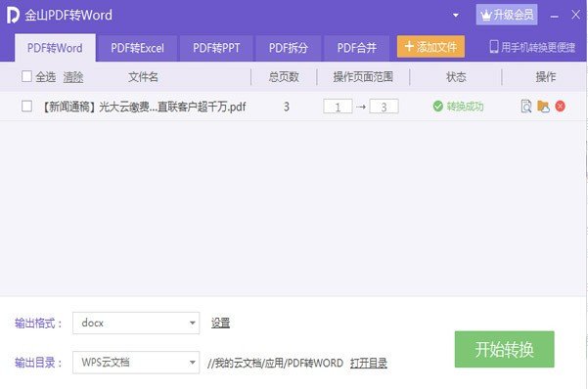Click the 操作 column header

coord(545,77)
